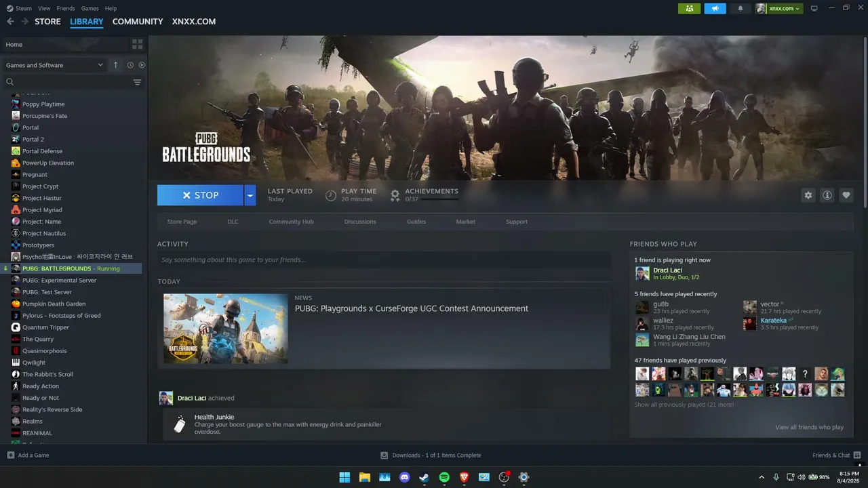Go forward with the right arrow
Image resolution: width=868 pixels, height=488 pixels.
pyautogui.click(x=25, y=22)
